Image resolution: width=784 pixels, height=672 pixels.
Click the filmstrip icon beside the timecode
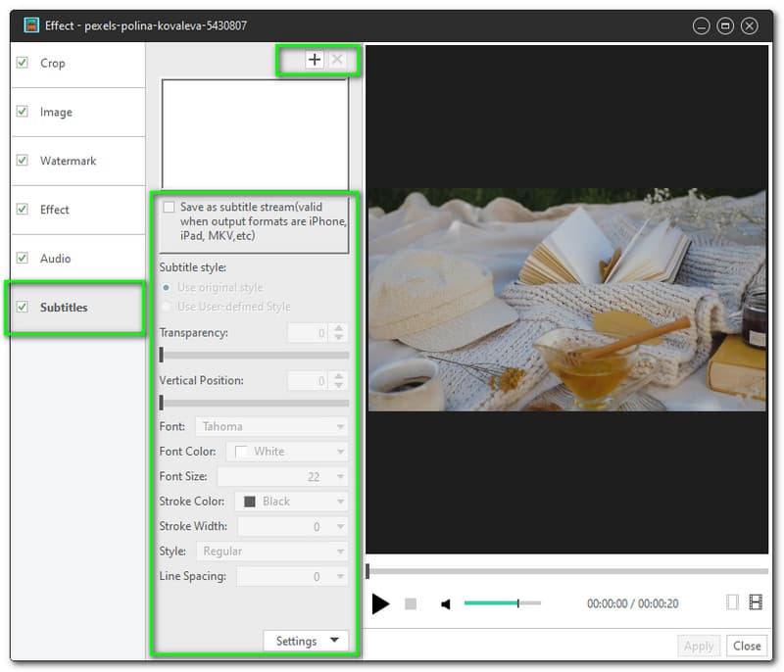[756, 602]
